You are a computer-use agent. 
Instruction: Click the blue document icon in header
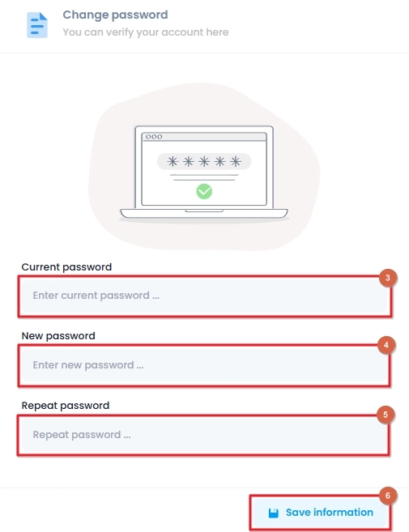pos(37,25)
